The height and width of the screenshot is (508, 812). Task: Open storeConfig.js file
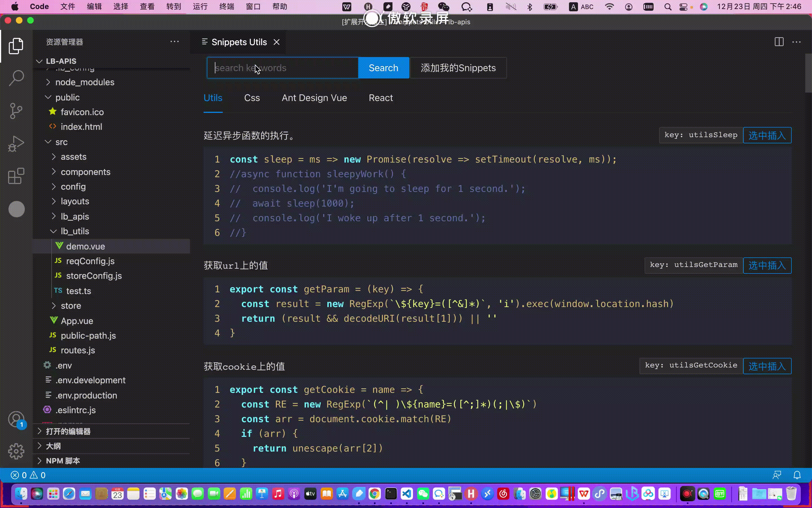click(111, 276)
